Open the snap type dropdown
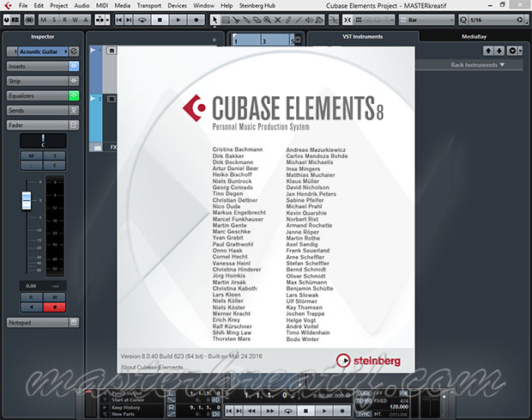Image resolution: width=532 pixels, height=420 pixels. coord(374,20)
